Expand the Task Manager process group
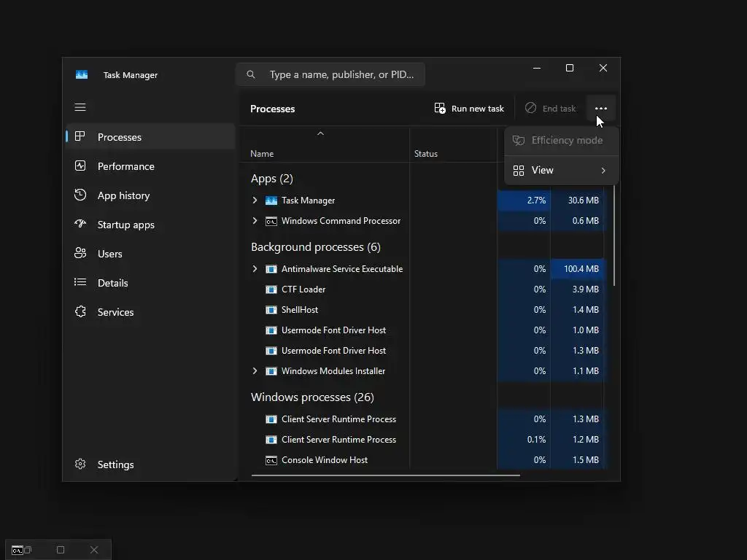This screenshot has height=560, width=747. coord(255,201)
